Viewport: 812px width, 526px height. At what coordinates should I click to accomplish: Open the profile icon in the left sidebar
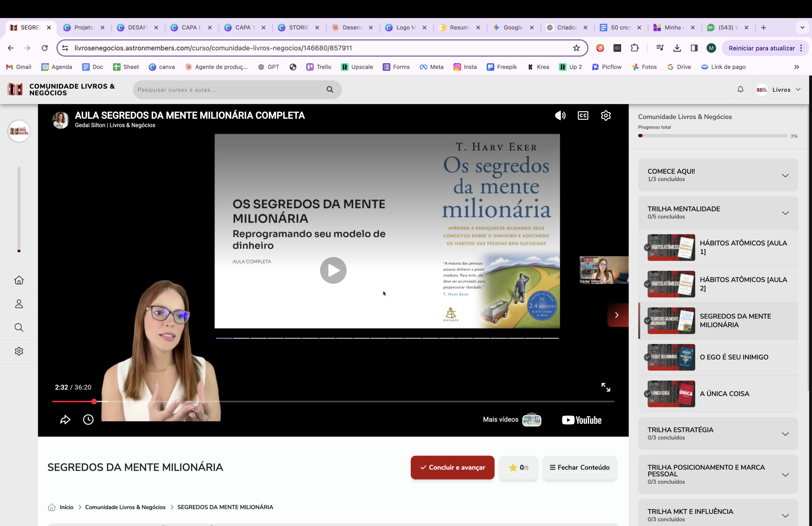(x=19, y=304)
